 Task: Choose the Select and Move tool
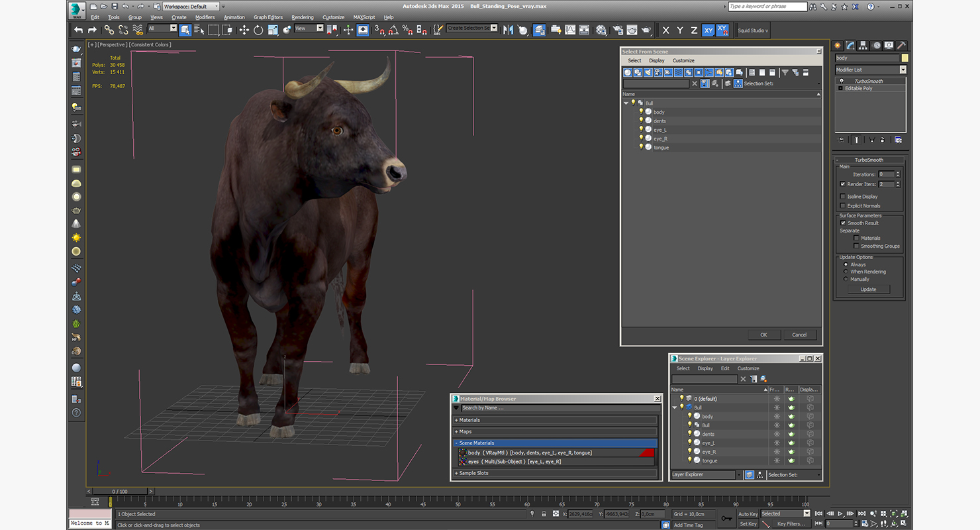point(244,30)
